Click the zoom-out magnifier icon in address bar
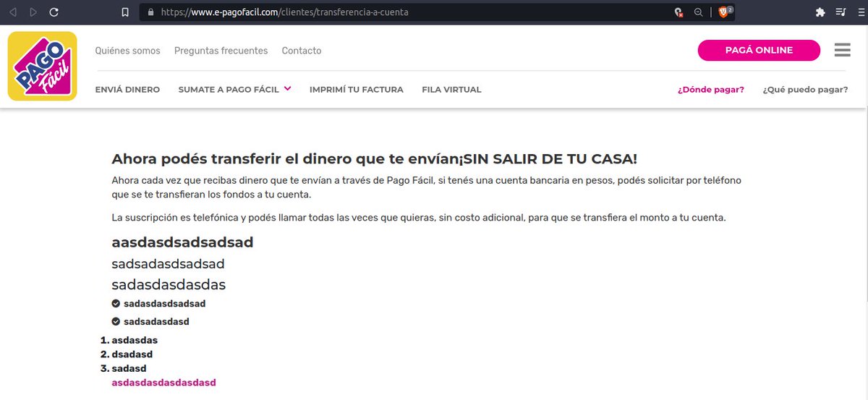 click(x=698, y=12)
